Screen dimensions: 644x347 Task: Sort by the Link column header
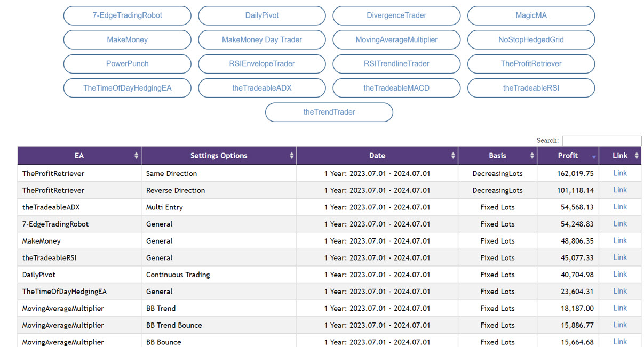click(620, 156)
